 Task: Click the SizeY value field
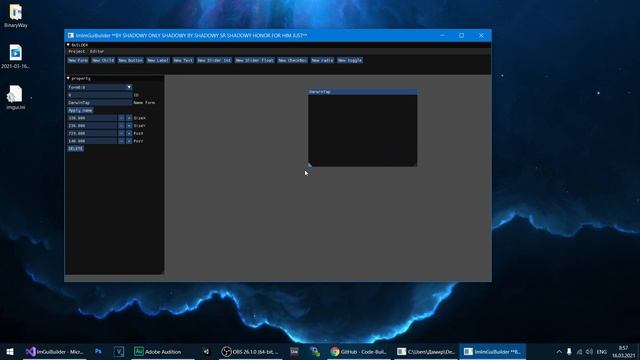[92, 126]
